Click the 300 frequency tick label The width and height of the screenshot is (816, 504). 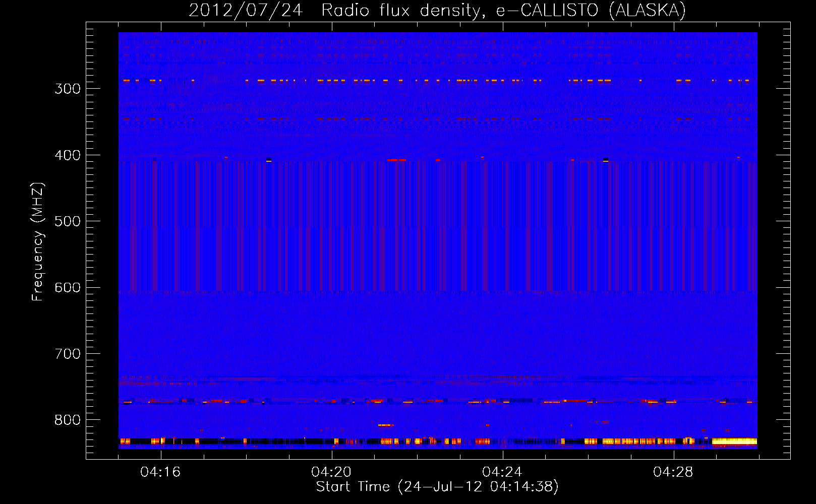point(68,89)
